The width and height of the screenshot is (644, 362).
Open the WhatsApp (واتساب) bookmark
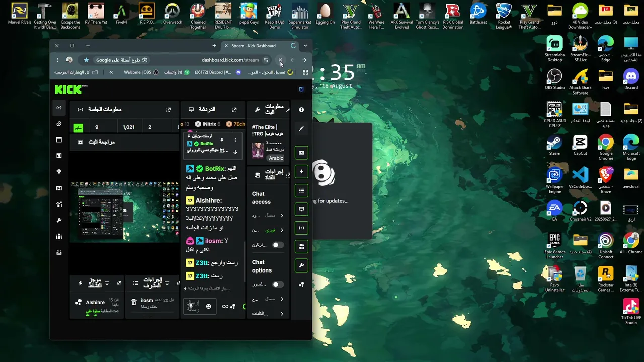point(177,72)
